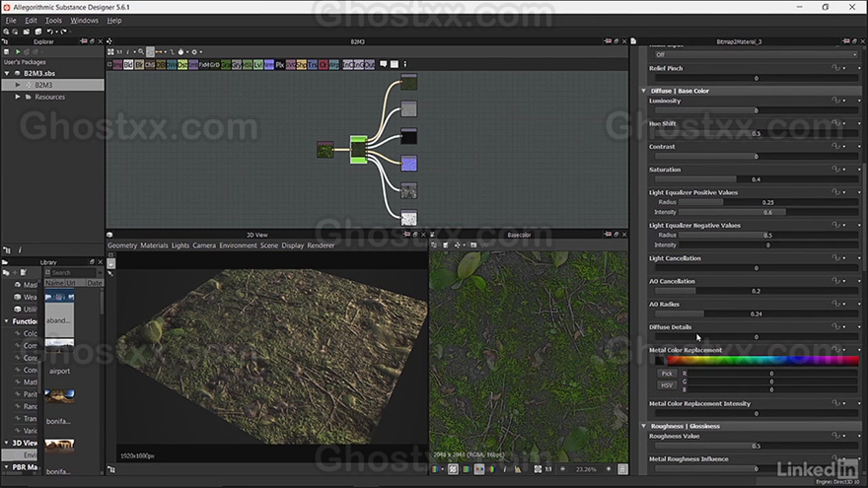Click the graph zoom magnifier icon

(141, 51)
